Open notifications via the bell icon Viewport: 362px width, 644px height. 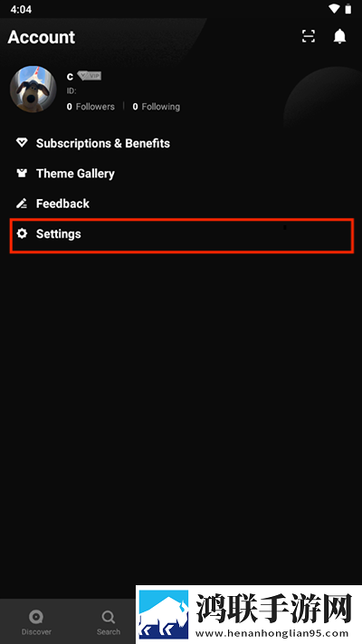pos(339,36)
